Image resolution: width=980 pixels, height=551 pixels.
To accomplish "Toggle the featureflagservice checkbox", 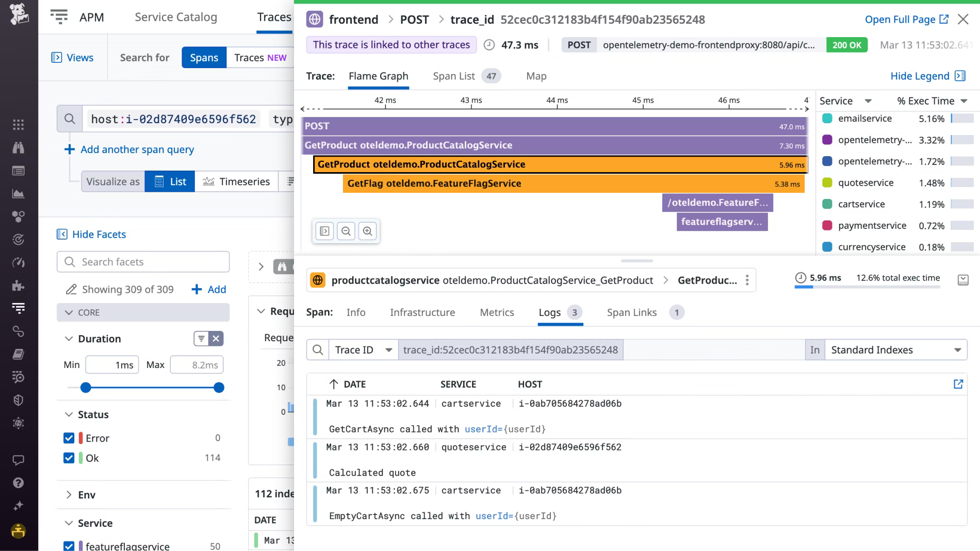I will 69,546.
